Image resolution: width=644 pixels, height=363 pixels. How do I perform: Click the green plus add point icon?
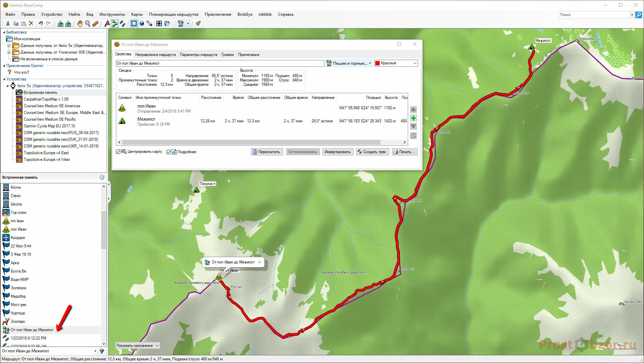coord(413,118)
